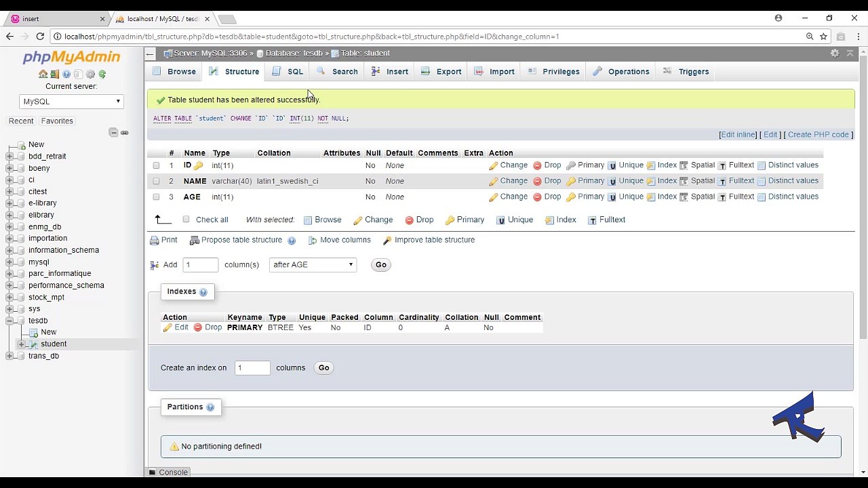Click the green reload navigation panel icon

pyautogui.click(x=102, y=74)
